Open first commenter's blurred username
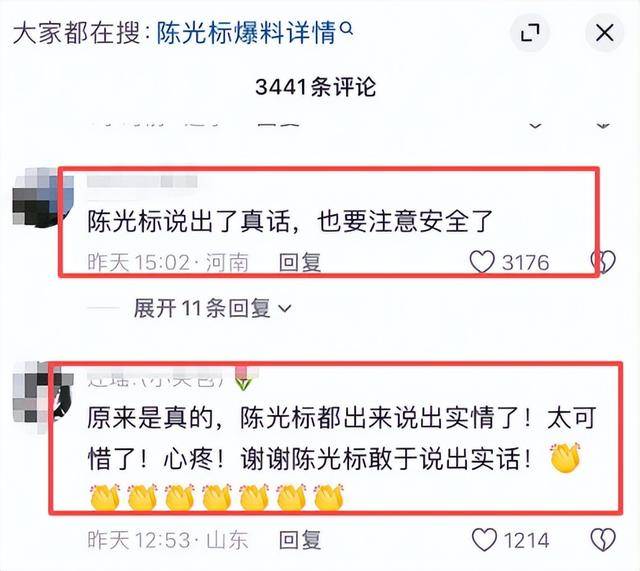 (142, 181)
